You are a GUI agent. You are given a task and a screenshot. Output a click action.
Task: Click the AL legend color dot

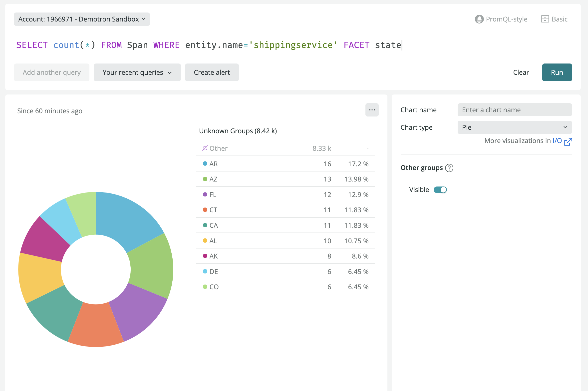[x=205, y=240]
